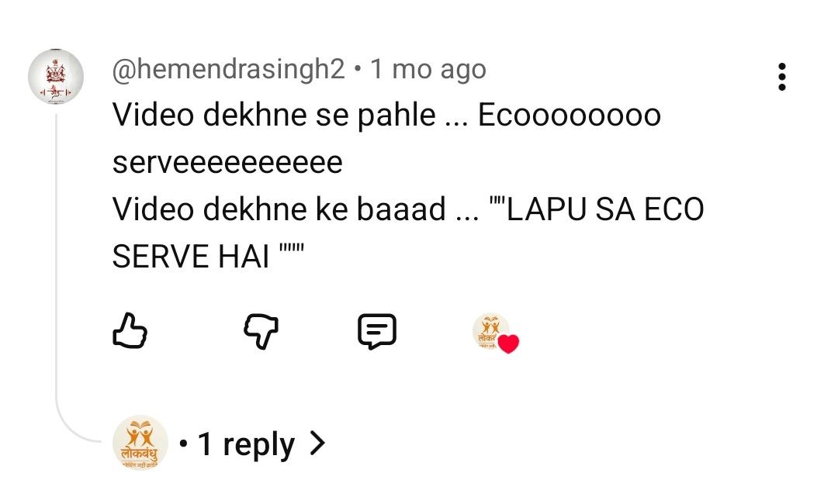Tap the reply speech bubble icon
The height and width of the screenshot is (504, 838).
click(x=377, y=331)
